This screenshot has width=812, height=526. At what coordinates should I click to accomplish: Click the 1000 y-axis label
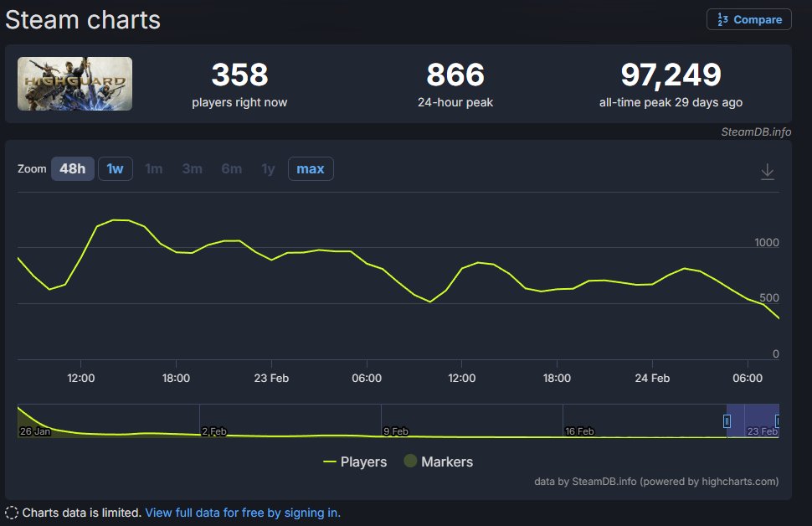767,243
